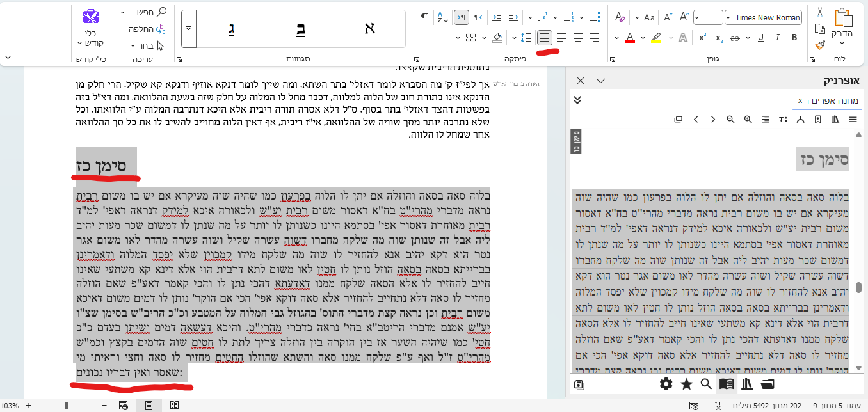
Task: Click the Paste (הדבק) clipboard icon
Action: pyautogui.click(x=844, y=17)
